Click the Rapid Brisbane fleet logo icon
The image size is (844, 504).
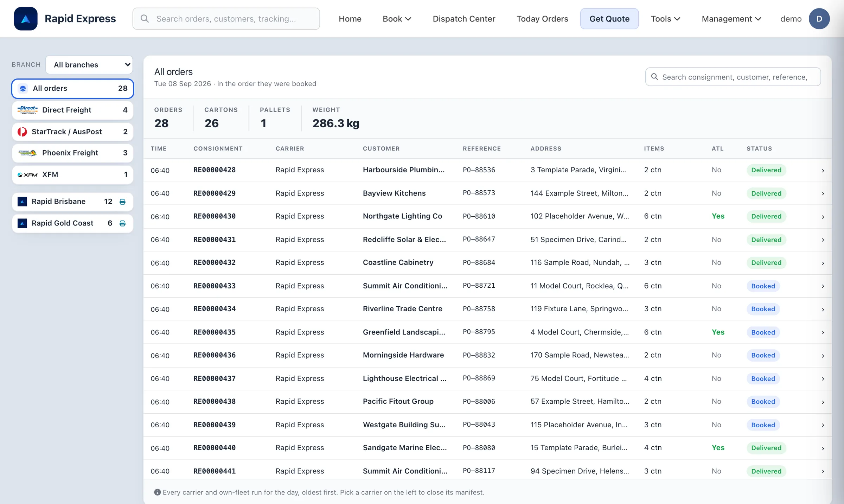pyautogui.click(x=22, y=202)
